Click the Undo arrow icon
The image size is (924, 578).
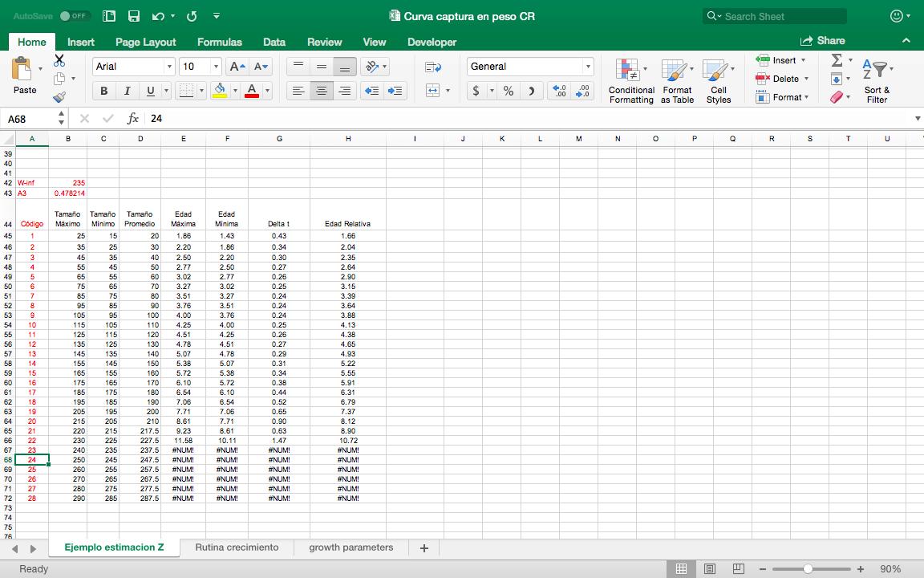pyautogui.click(x=158, y=17)
